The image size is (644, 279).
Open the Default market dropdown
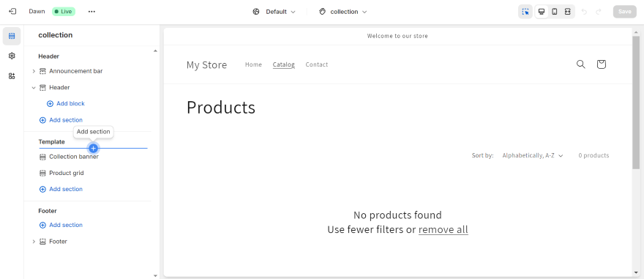click(x=274, y=12)
